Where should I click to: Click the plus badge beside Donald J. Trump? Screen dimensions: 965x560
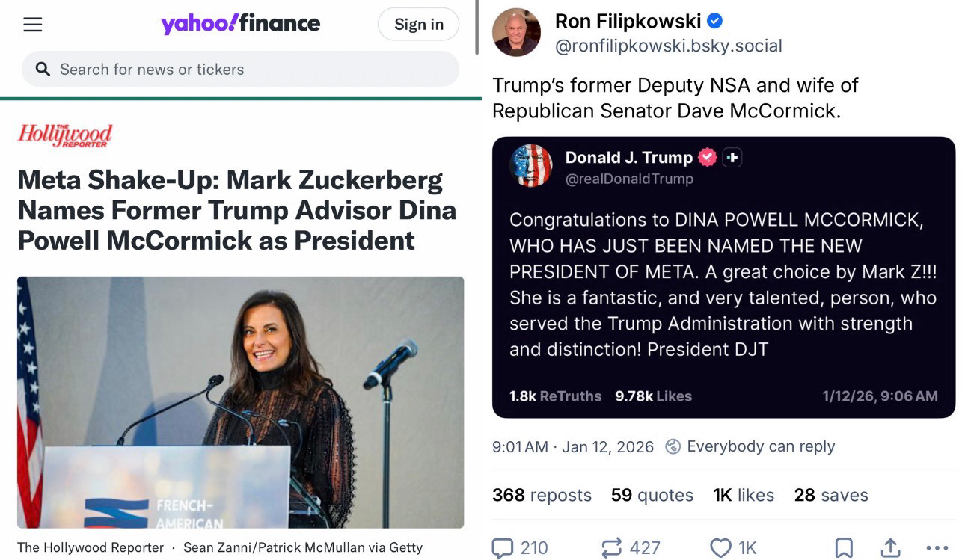(x=732, y=158)
